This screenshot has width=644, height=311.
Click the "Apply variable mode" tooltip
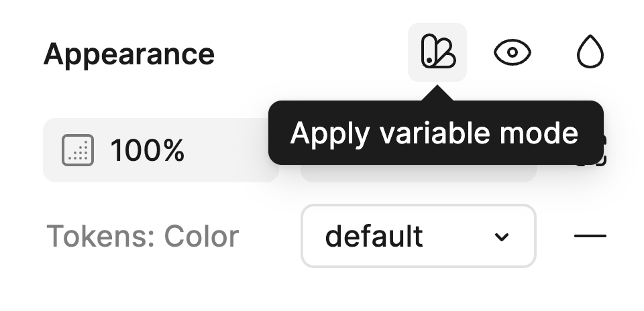(435, 133)
